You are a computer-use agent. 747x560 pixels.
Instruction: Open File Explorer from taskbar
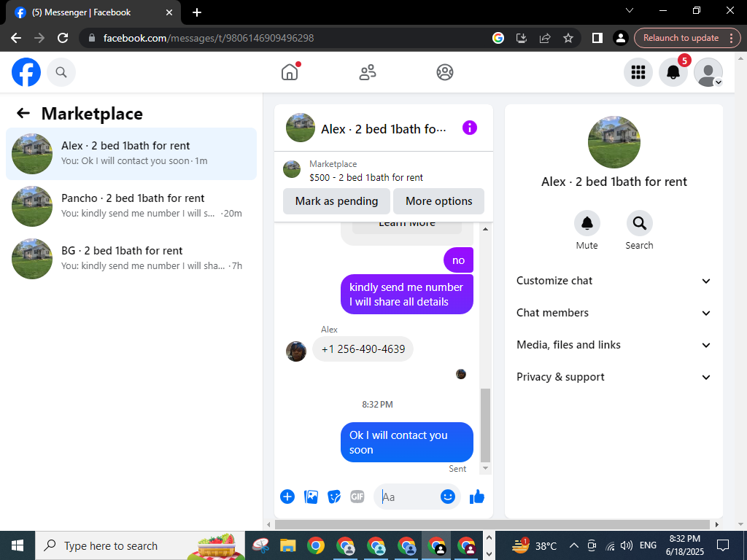[287, 545]
